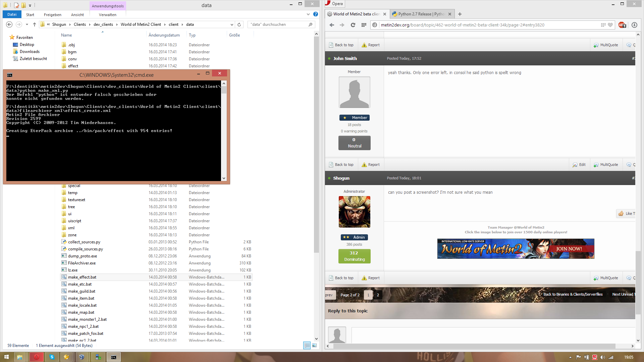644x362 pixels.
Task: Open the Start ribbon tab
Action: pos(30,15)
